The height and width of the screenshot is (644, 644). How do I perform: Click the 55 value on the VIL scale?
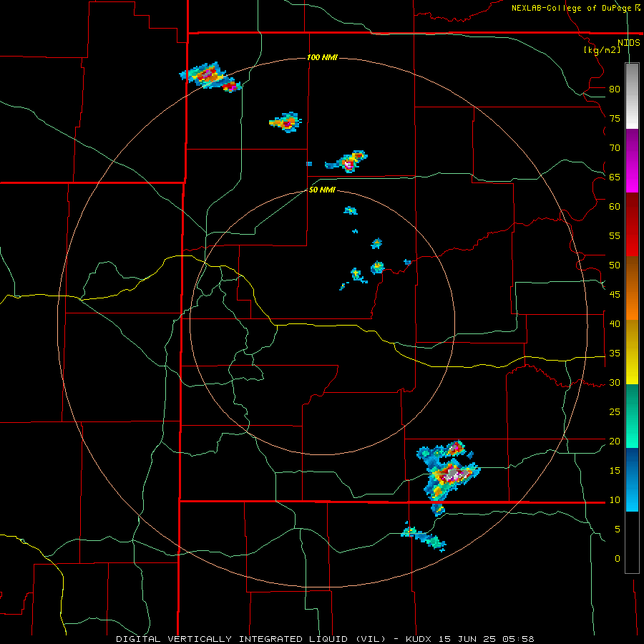point(615,236)
